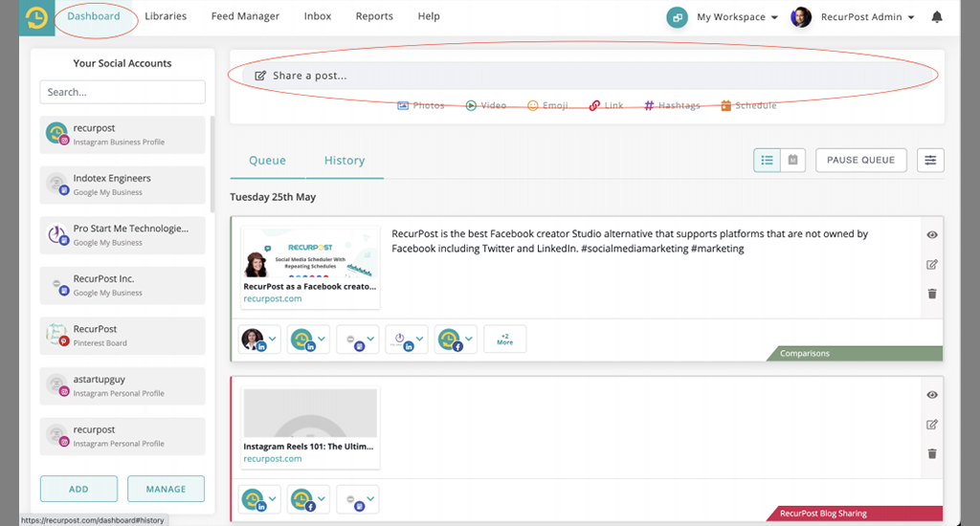This screenshot has height=526, width=980.
Task: Click the My Workspace round icon
Action: 677,17
